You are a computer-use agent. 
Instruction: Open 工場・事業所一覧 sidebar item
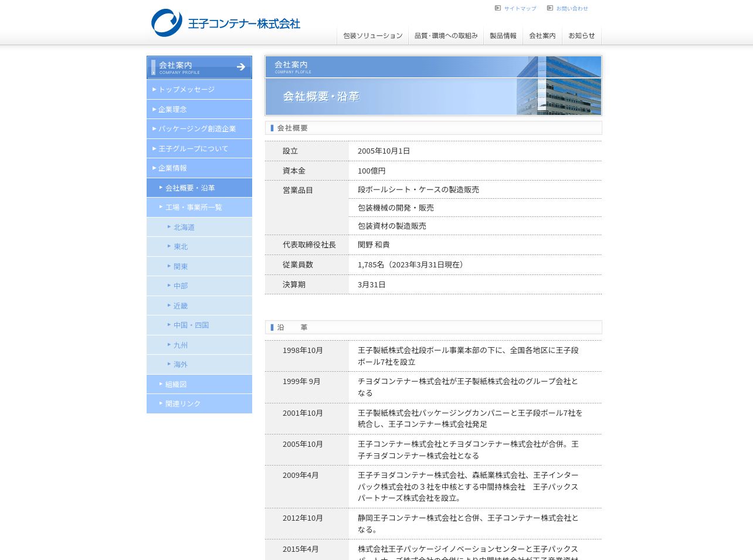(199, 207)
